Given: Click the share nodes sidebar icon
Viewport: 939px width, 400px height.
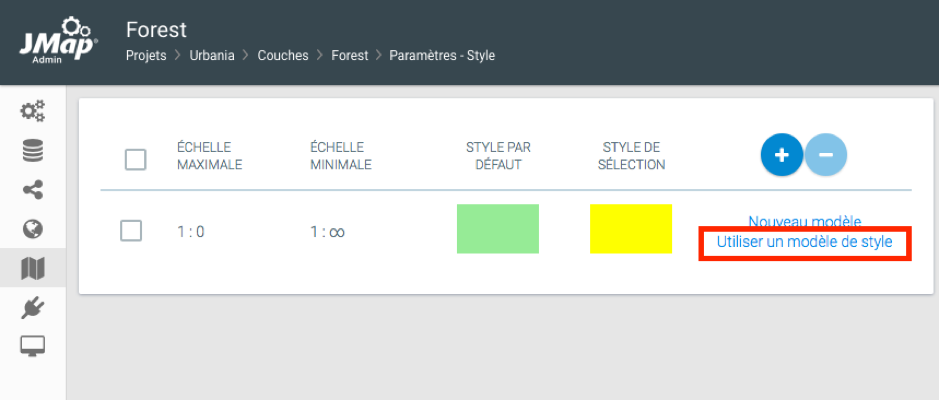Looking at the screenshot, I should coord(33,190).
